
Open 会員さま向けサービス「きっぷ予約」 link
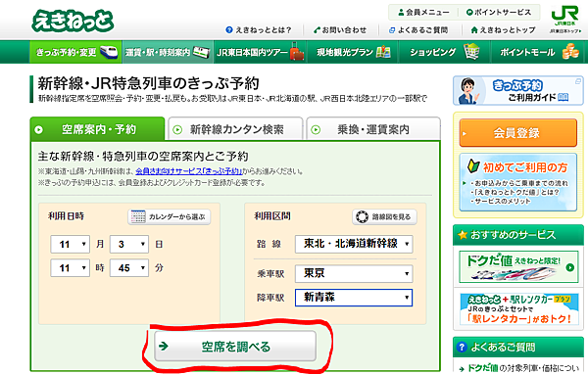(x=188, y=171)
